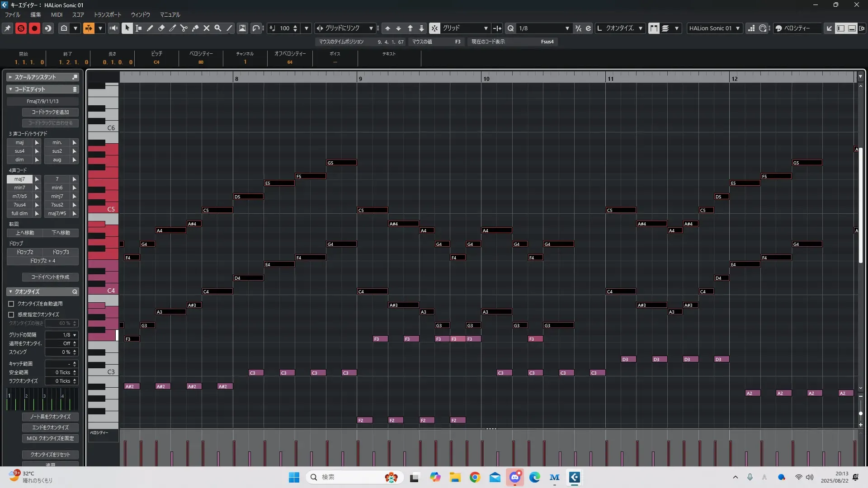Check the 感度指定クオンタイズ option
Screen dimensions: 868x488
tap(11, 314)
